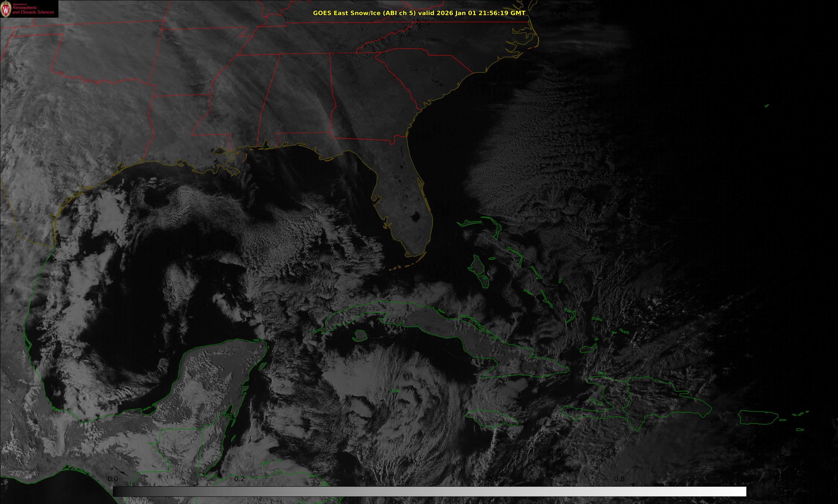
Task: Click the 0.2 label above colorbar
Action: 240,479
